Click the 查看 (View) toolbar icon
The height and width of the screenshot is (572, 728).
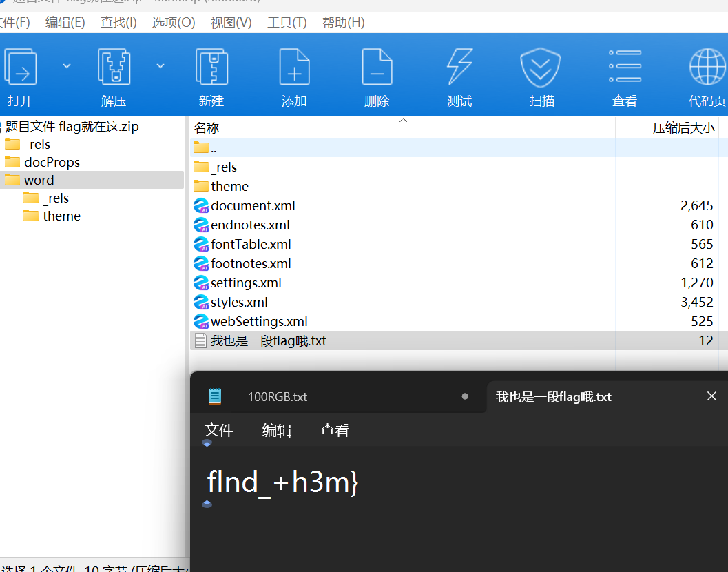(625, 66)
